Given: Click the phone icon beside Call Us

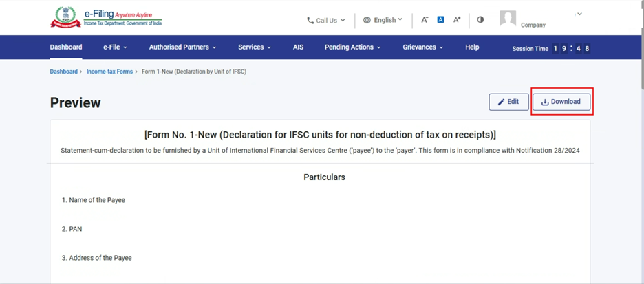Looking at the screenshot, I should (x=310, y=21).
